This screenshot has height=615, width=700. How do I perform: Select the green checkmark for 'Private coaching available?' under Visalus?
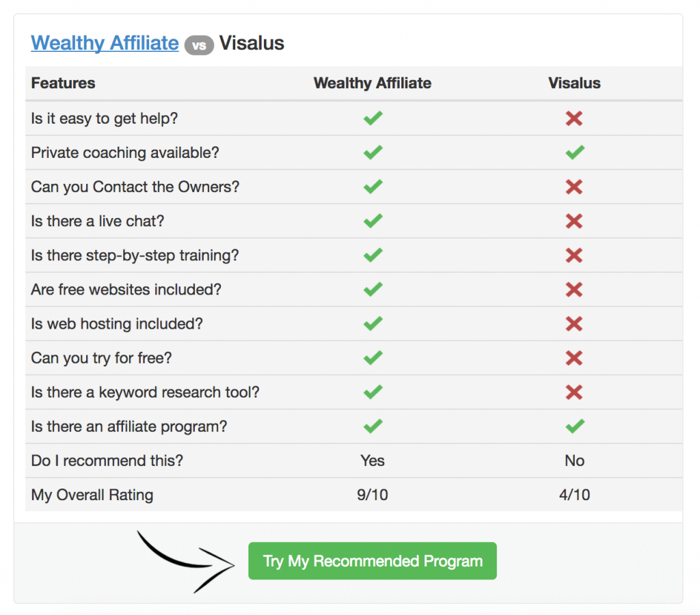click(x=574, y=152)
